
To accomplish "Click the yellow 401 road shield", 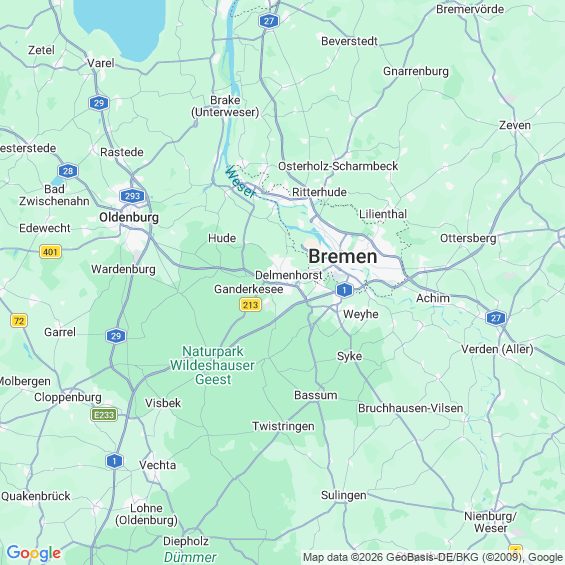I will (x=50, y=252).
